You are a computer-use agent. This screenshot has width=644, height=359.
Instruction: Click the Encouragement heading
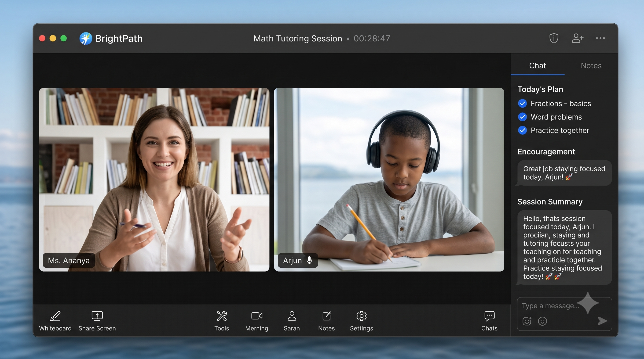click(546, 151)
